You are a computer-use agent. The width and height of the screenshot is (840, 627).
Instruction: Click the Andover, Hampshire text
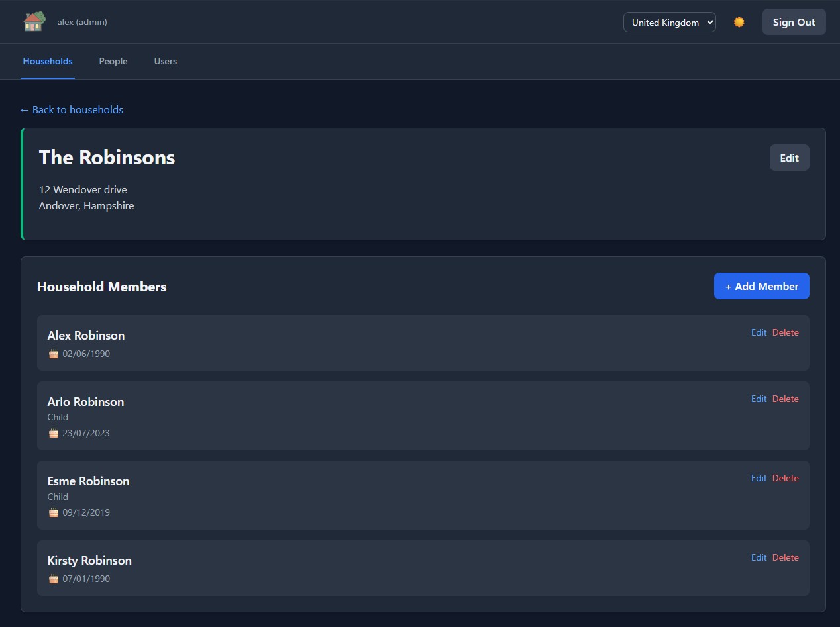coord(86,206)
